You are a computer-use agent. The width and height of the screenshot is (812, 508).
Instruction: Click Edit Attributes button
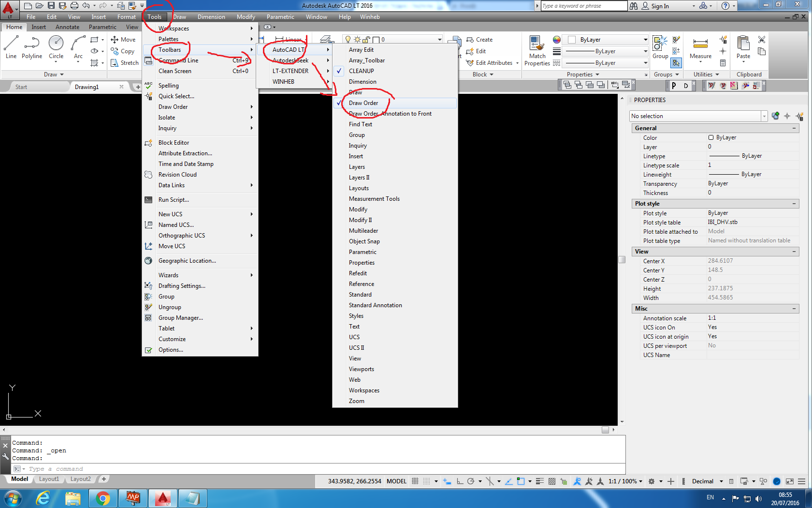click(x=489, y=63)
